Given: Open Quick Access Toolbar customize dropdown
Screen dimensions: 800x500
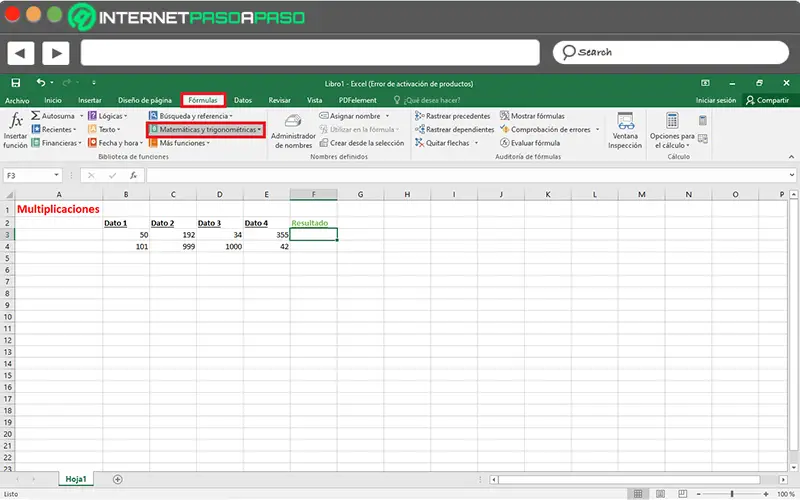Looking at the screenshot, I should click(93, 83).
